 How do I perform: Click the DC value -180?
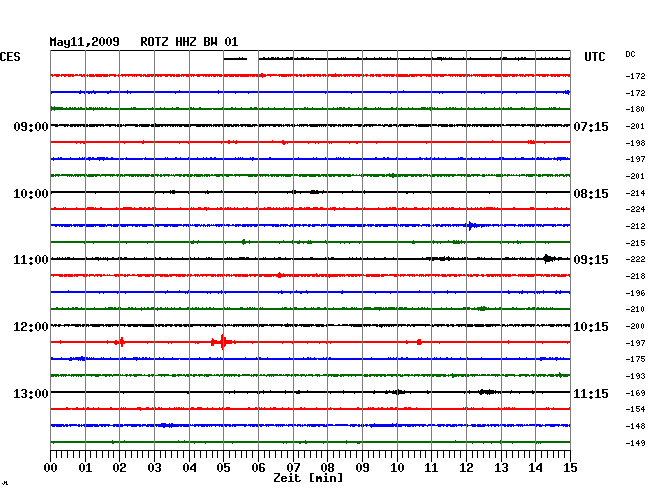pos(635,109)
